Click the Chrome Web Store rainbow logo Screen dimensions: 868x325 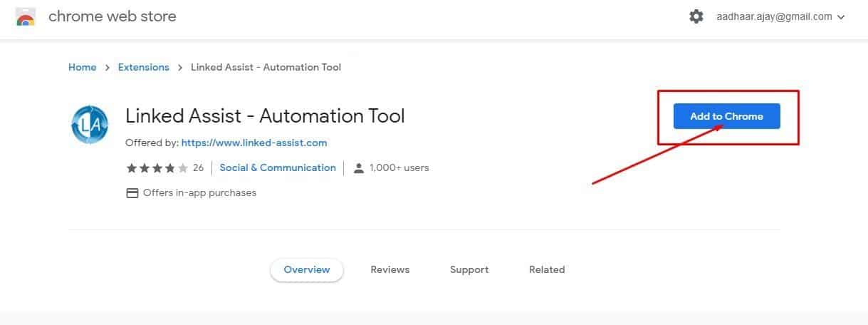26,16
